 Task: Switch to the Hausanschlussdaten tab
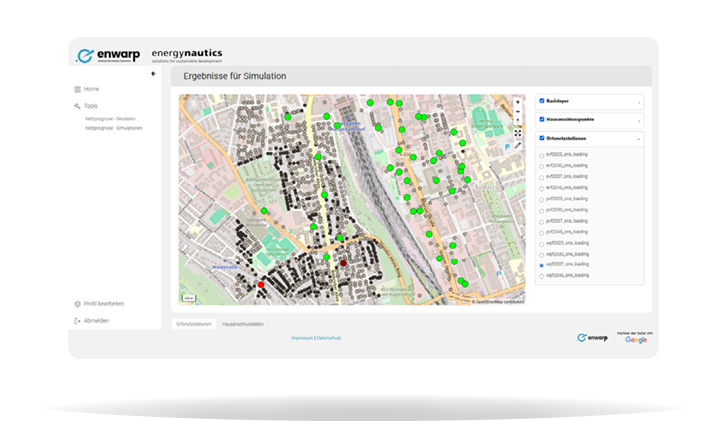[x=243, y=324]
